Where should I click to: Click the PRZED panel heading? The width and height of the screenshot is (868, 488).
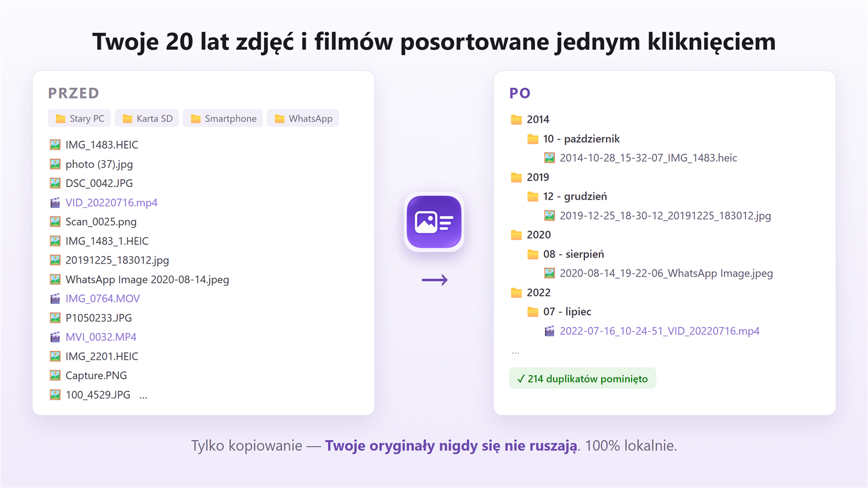pyautogui.click(x=74, y=93)
